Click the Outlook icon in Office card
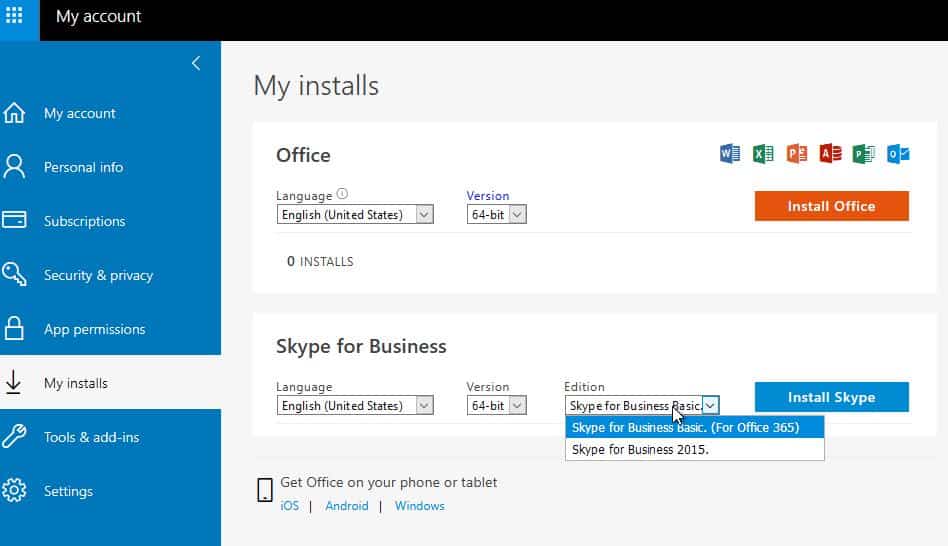The image size is (948, 546). (898, 154)
